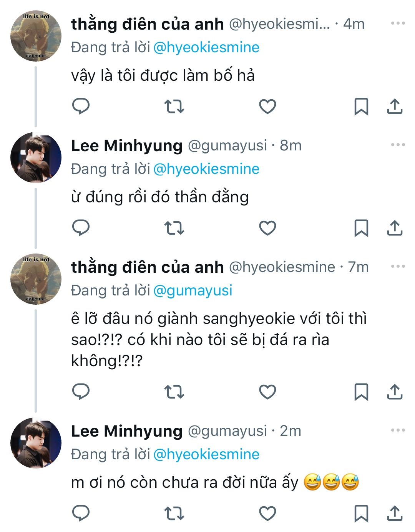This screenshot has width=415, height=532.
Task: Reply to "m ơi nó còn chưa ra đời" tweet
Action: click(81, 513)
